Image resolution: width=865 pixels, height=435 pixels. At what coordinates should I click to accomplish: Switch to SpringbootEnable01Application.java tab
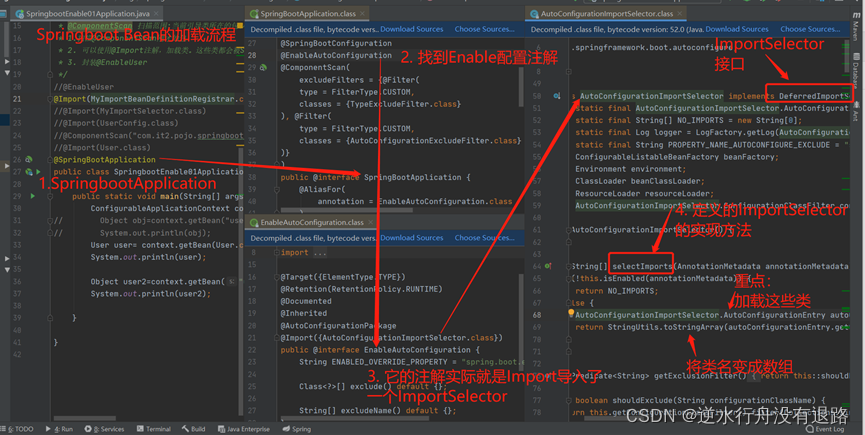click(x=87, y=13)
